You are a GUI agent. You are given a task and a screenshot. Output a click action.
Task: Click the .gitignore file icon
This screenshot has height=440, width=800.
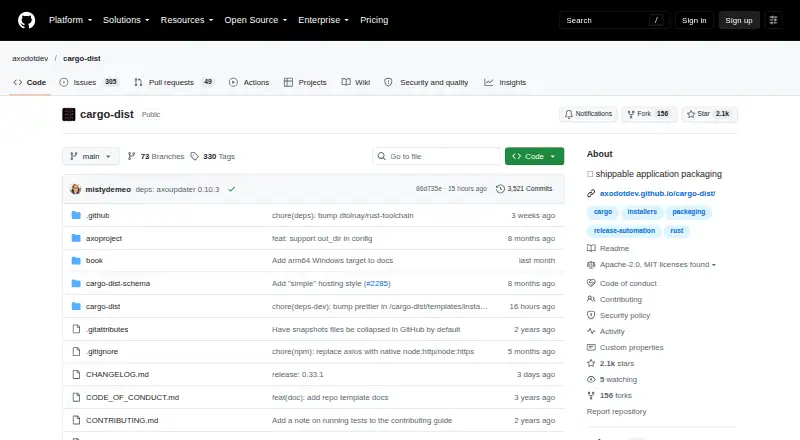[x=76, y=352]
